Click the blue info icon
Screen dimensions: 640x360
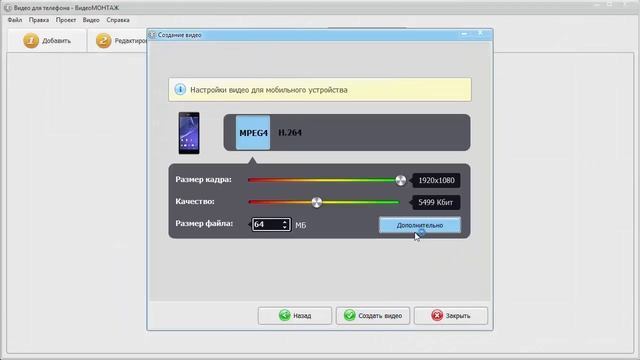pyautogui.click(x=180, y=89)
